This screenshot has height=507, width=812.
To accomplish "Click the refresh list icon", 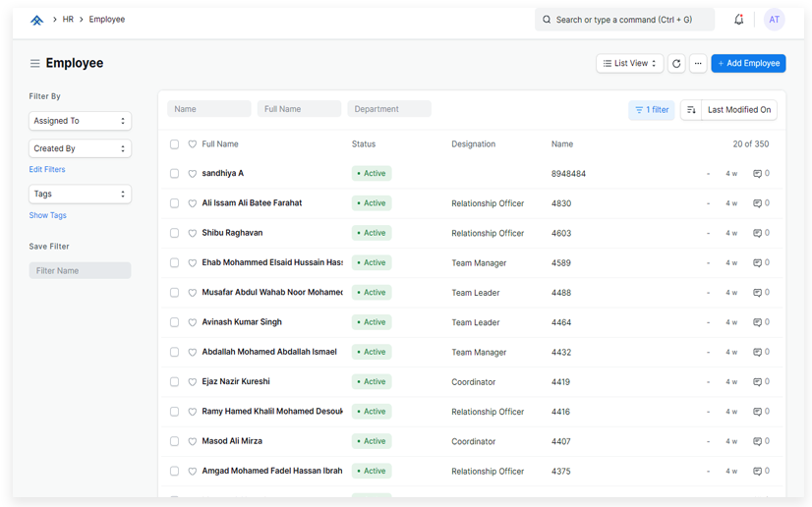I will click(x=676, y=64).
